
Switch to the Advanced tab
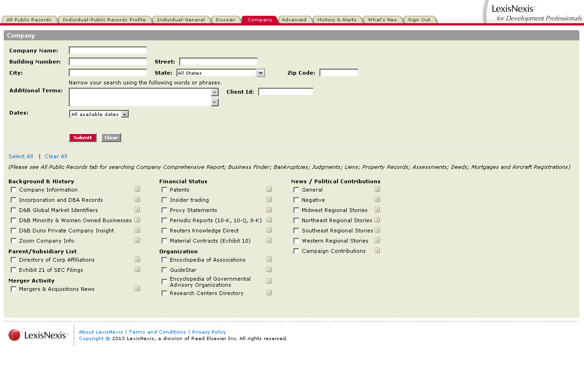(x=294, y=19)
